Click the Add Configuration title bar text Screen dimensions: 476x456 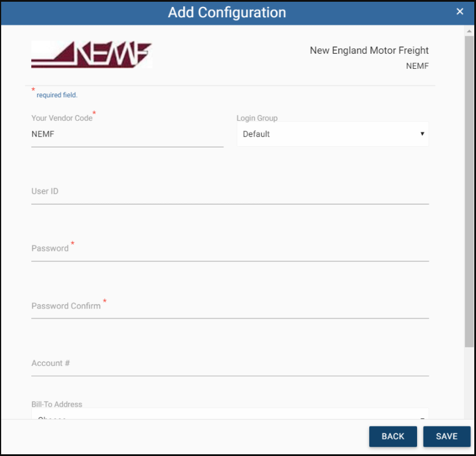227,12
